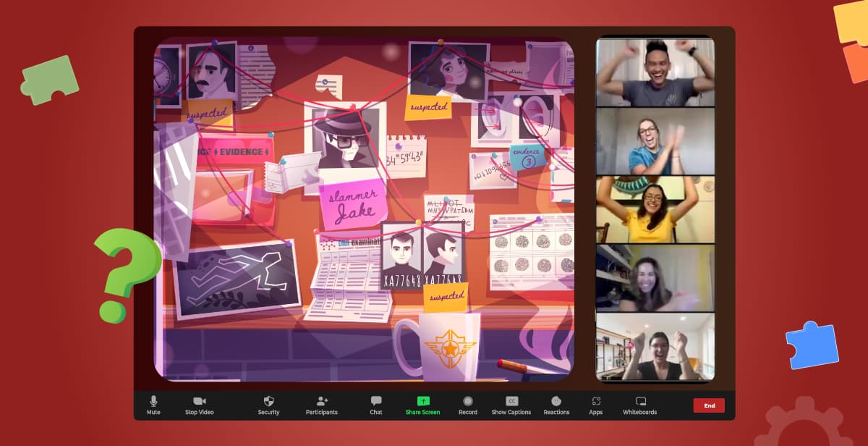End the meeting
Image resolution: width=868 pixels, height=446 pixels.
coord(709,405)
